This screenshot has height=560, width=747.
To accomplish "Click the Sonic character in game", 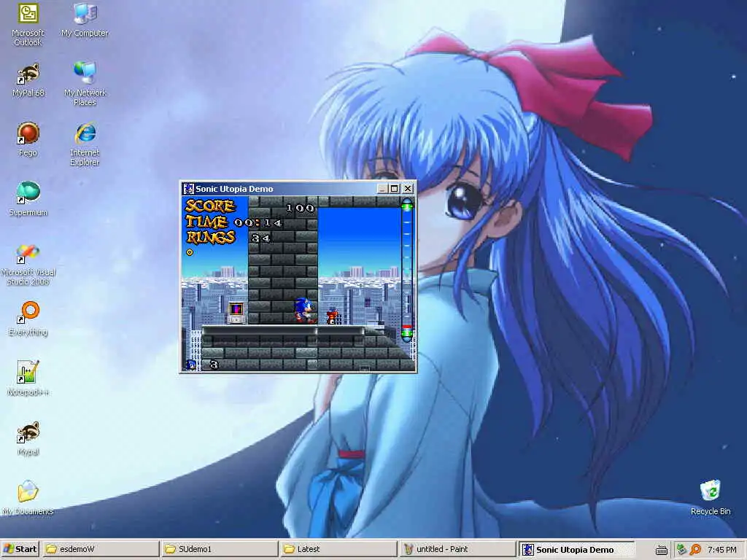I will tap(304, 311).
